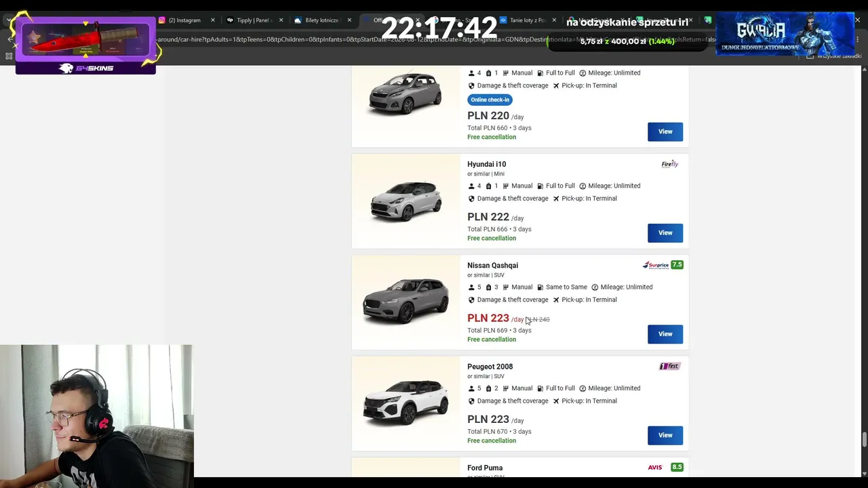Click the mileage gauge icon on the Hyundai i10 card

(583, 186)
